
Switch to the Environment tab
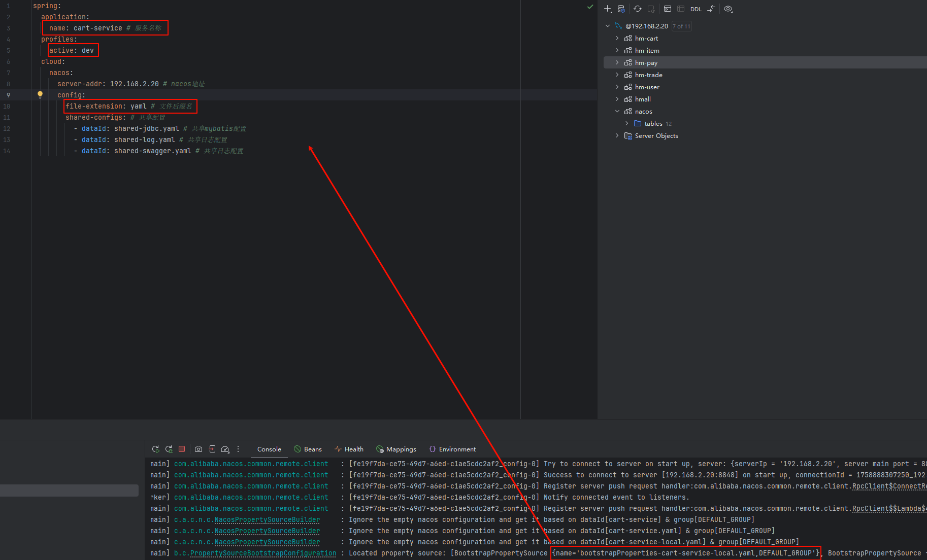click(452, 449)
